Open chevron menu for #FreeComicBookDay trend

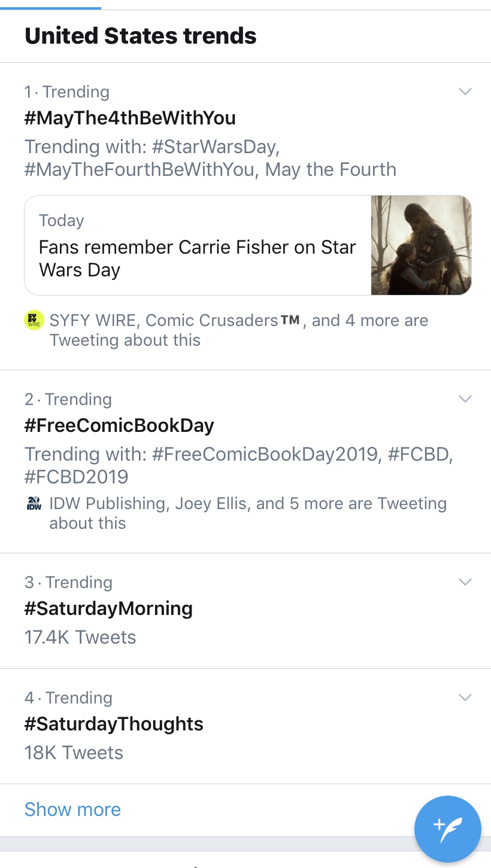pos(465,399)
